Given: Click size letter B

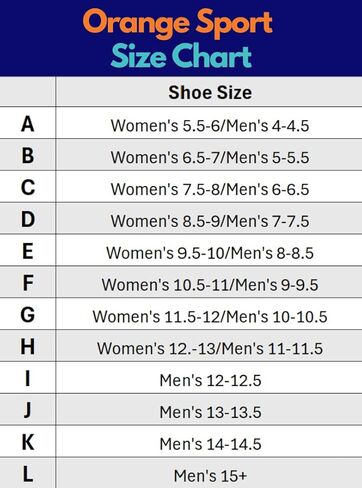Looking at the screenshot, I should pos(28,156).
